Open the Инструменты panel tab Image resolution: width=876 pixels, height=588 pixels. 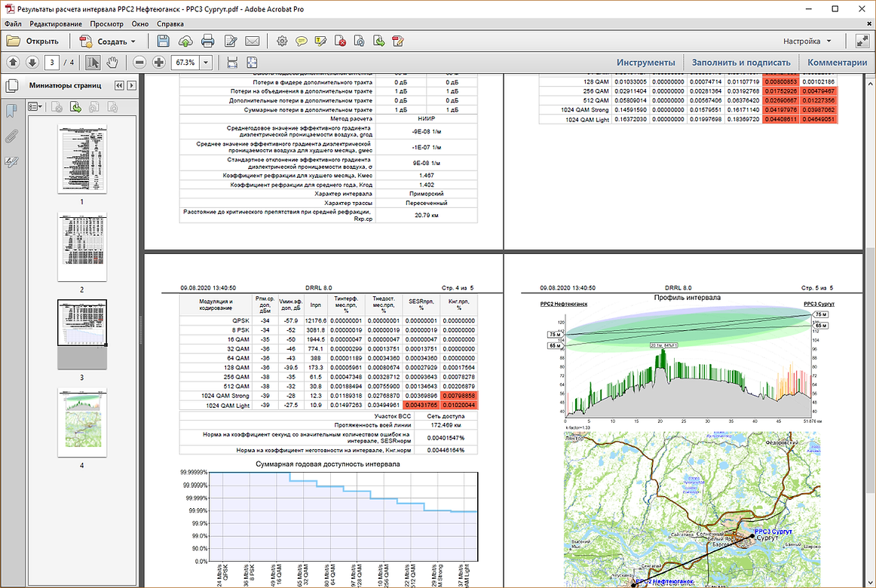coord(646,63)
